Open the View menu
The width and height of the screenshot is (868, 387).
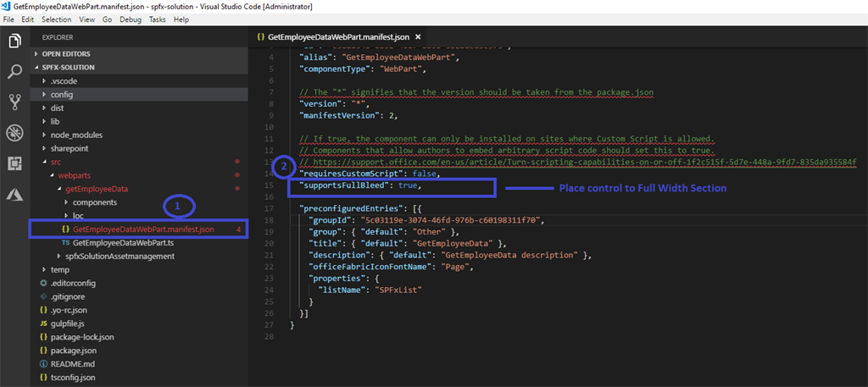click(87, 19)
